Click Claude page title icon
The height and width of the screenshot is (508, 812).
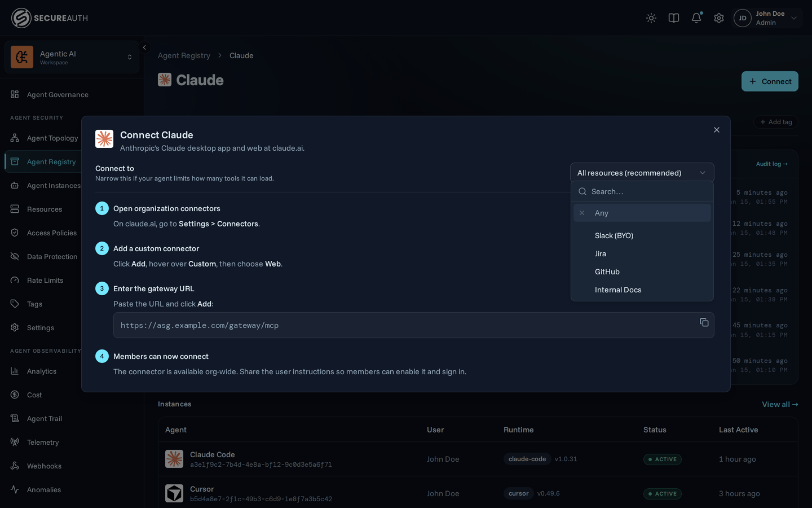(165, 80)
